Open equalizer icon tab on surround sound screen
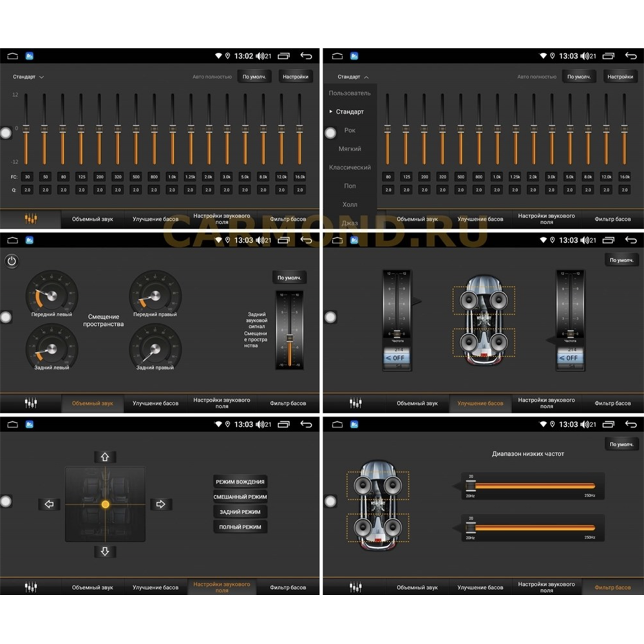644x644 pixels. (31, 403)
